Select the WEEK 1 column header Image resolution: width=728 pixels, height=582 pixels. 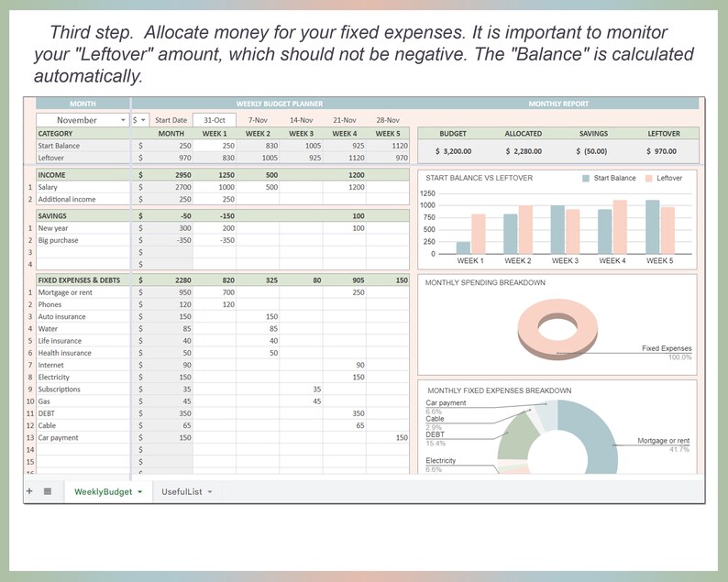click(x=215, y=133)
